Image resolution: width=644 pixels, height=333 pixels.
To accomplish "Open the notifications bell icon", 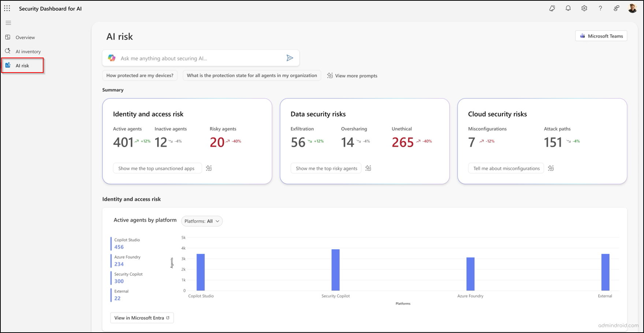I will tap(568, 8).
